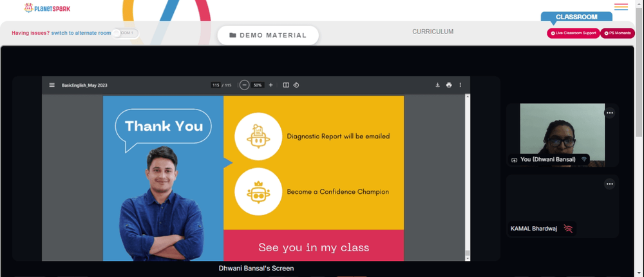
Task: Click 'Become a Confidence Champion' text
Action: [338, 191]
